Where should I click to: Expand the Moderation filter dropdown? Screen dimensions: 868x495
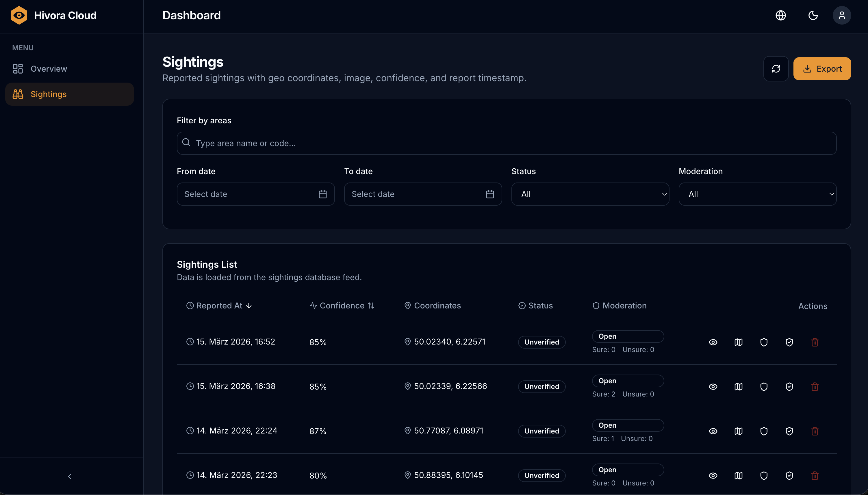[x=757, y=194]
